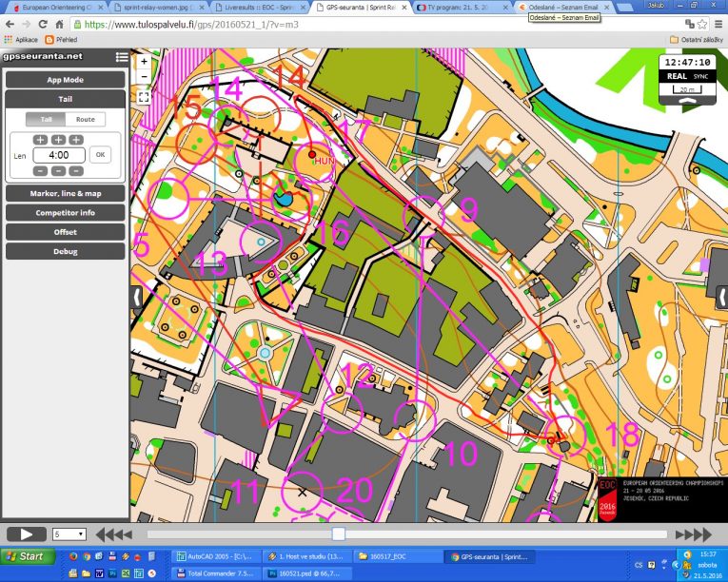The width and height of the screenshot is (728, 582).
Task: Expand the clock panel with the up arrow
Action: point(688,102)
